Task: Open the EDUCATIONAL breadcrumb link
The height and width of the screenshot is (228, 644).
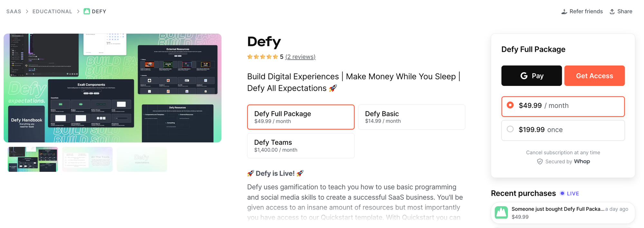Action: pos(52,12)
